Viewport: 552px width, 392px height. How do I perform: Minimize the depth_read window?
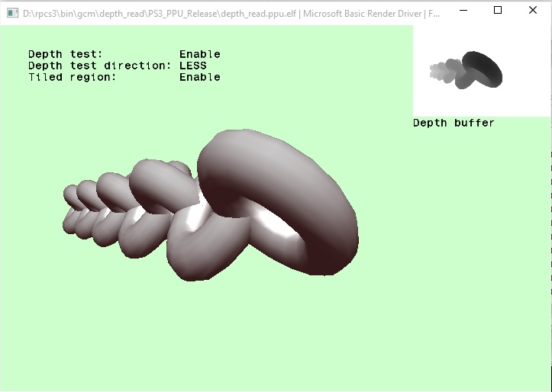point(463,10)
